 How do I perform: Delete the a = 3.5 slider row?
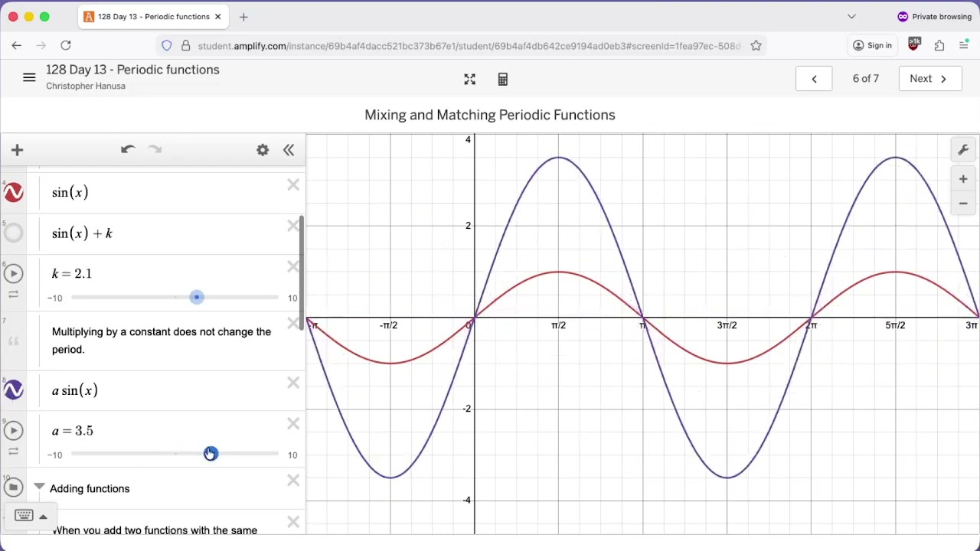pyautogui.click(x=293, y=423)
